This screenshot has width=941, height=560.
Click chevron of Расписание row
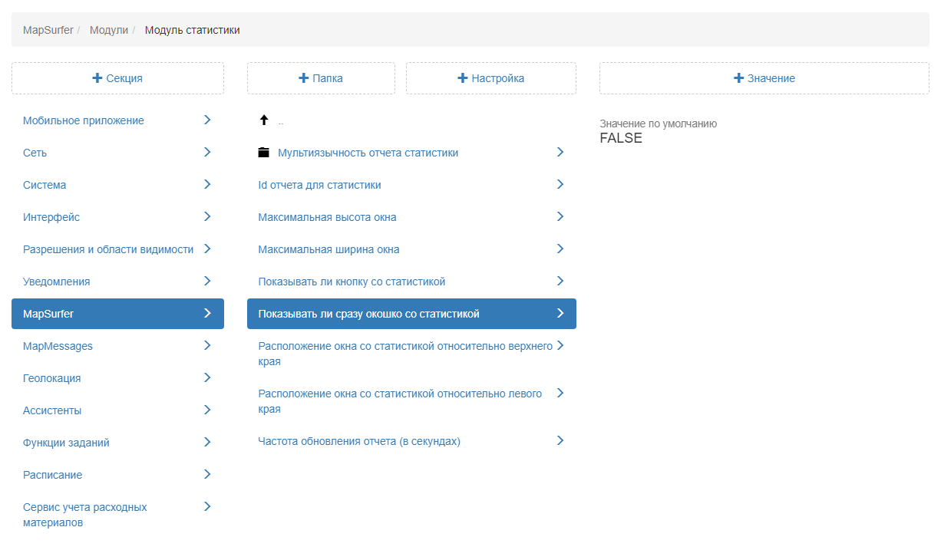point(207,474)
